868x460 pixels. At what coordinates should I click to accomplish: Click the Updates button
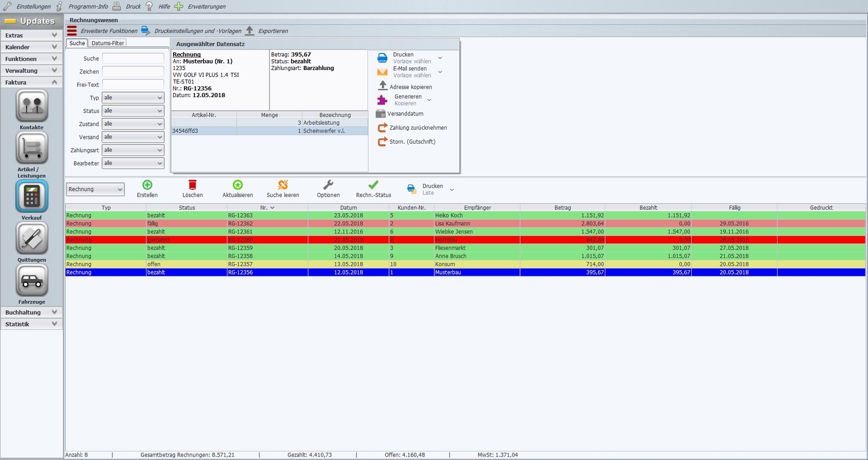point(31,21)
